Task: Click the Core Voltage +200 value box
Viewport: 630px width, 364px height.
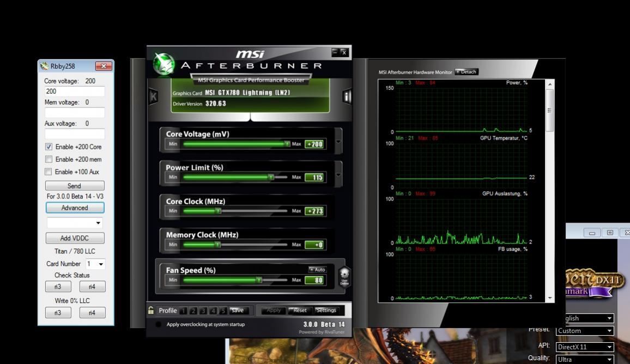Action: click(x=315, y=144)
